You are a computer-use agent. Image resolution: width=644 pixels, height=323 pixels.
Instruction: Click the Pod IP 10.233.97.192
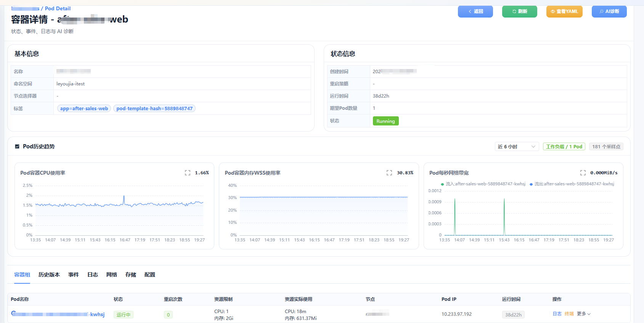click(x=456, y=314)
